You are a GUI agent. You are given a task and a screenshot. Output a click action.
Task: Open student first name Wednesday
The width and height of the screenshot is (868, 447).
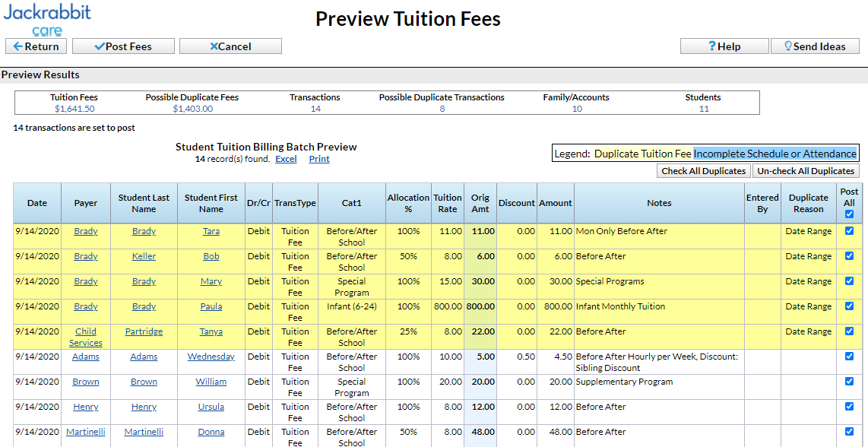pos(211,357)
